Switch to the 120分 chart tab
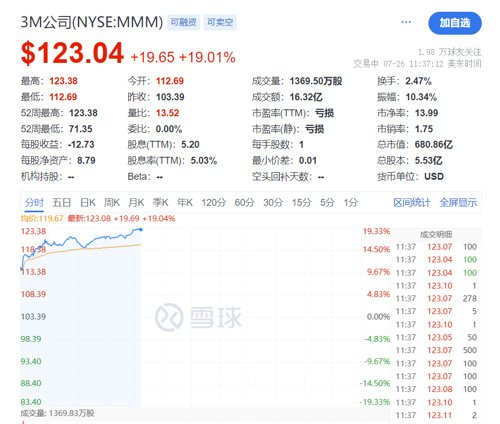 point(214,202)
